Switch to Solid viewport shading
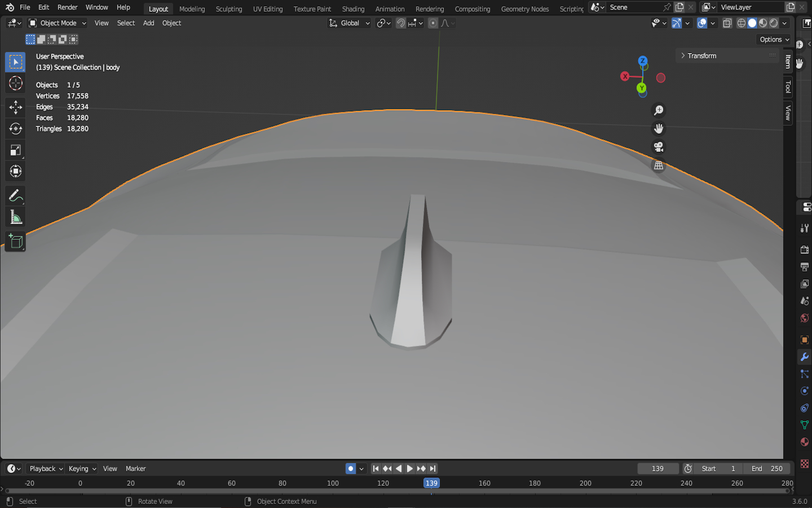Screen dimensions: 812x508 point(752,23)
